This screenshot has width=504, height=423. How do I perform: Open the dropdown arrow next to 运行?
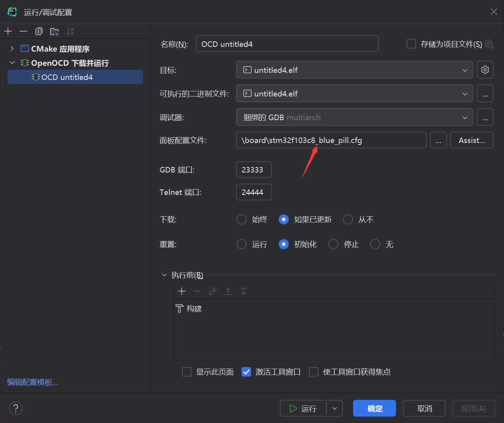(335, 408)
